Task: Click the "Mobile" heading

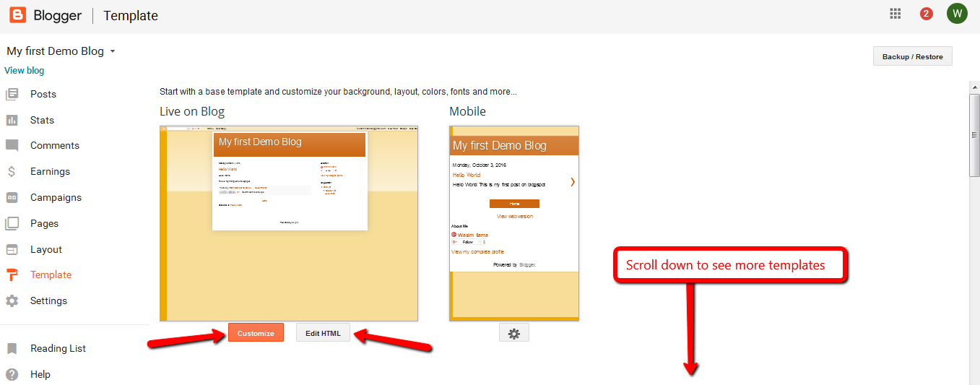Action: pyautogui.click(x=467, y=111)
